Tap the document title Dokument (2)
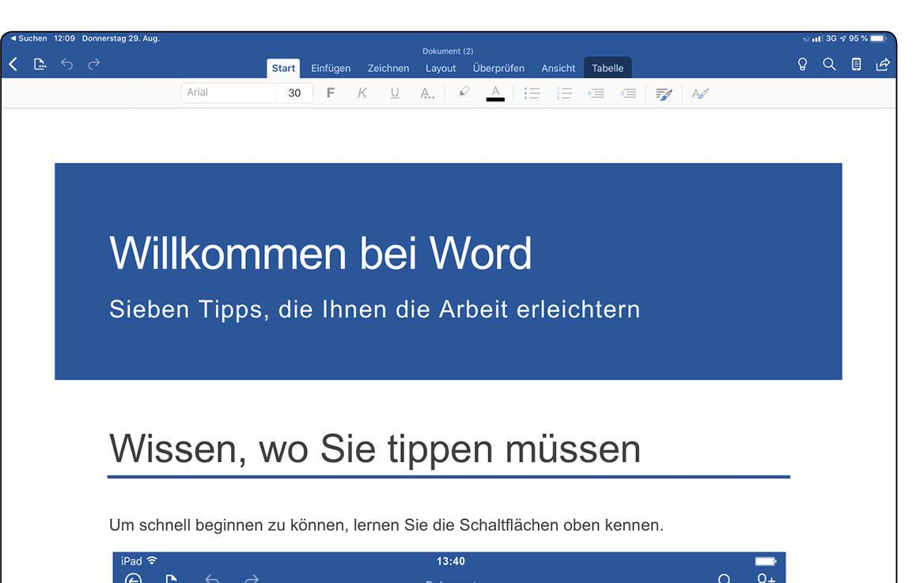This screenshot has width=924, height=583. point(448,51)
